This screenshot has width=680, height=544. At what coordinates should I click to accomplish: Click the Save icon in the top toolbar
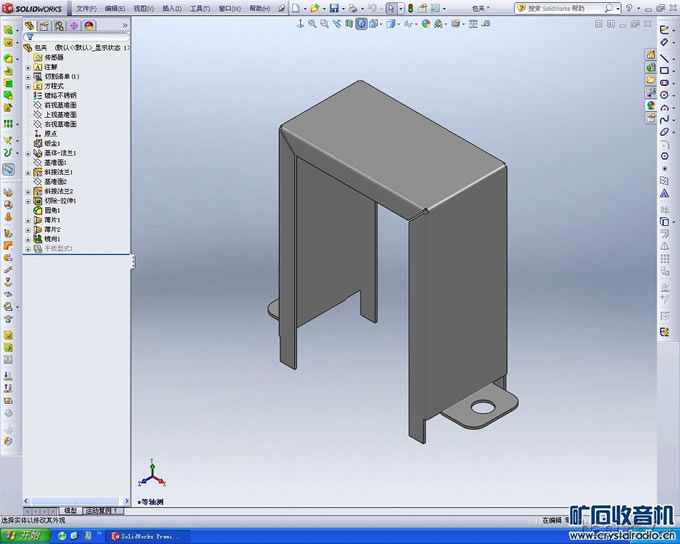334,8
